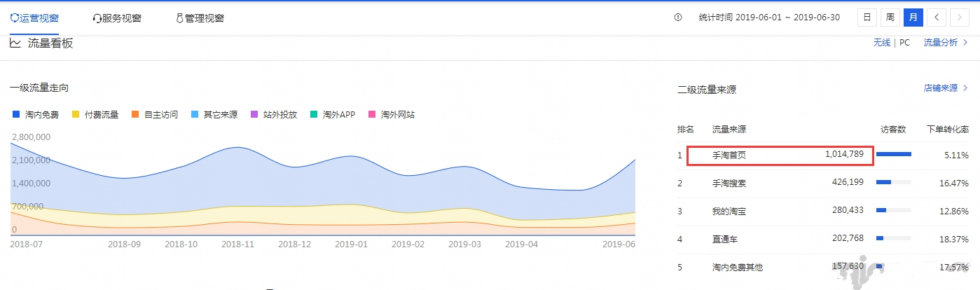
Task: Toggle 站外投放 series in the legend
Action: (x=274, y=114)
